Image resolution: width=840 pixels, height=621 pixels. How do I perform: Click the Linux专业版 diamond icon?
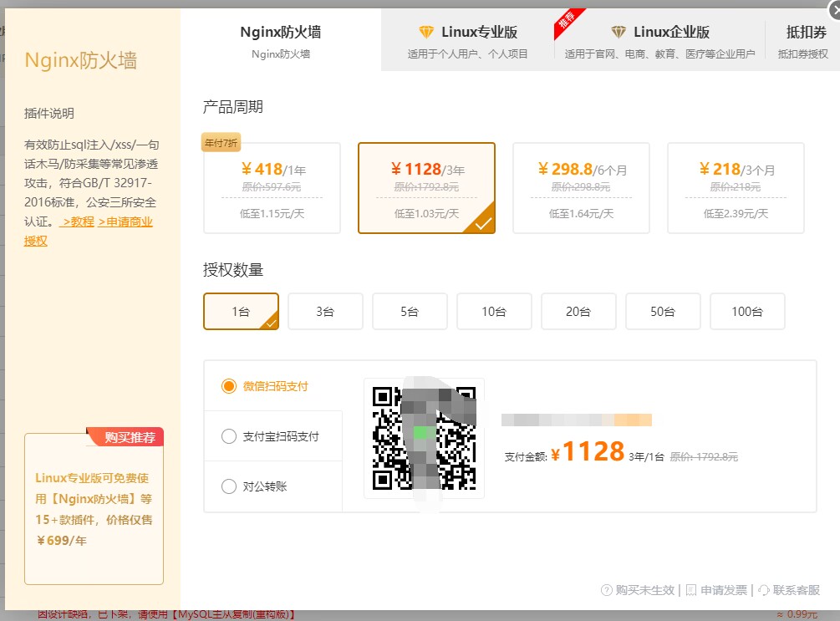tap(426, 33)
